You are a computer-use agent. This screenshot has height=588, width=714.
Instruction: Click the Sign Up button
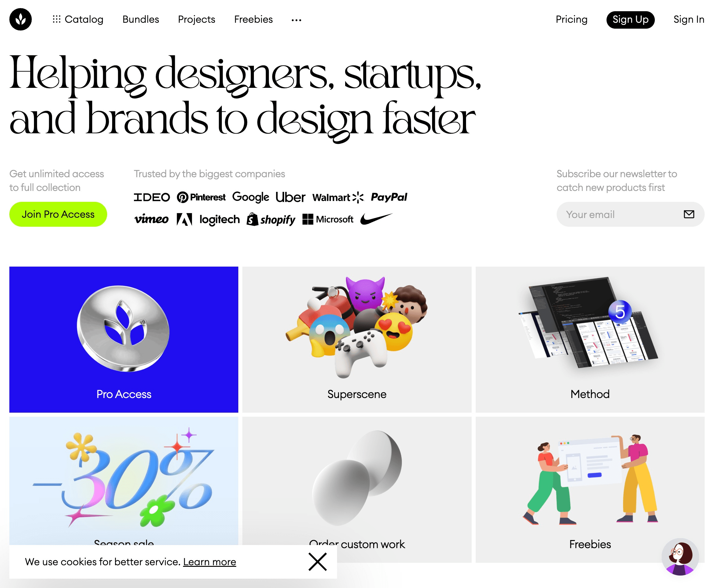point(630,20)
